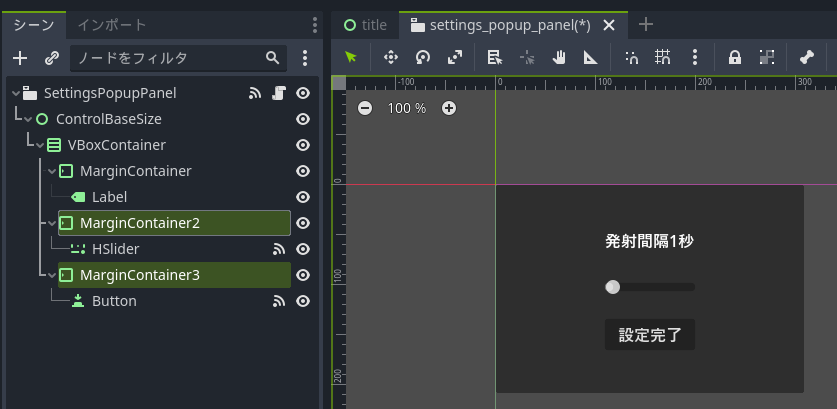Zoom in with the plus button

point(449,108)
